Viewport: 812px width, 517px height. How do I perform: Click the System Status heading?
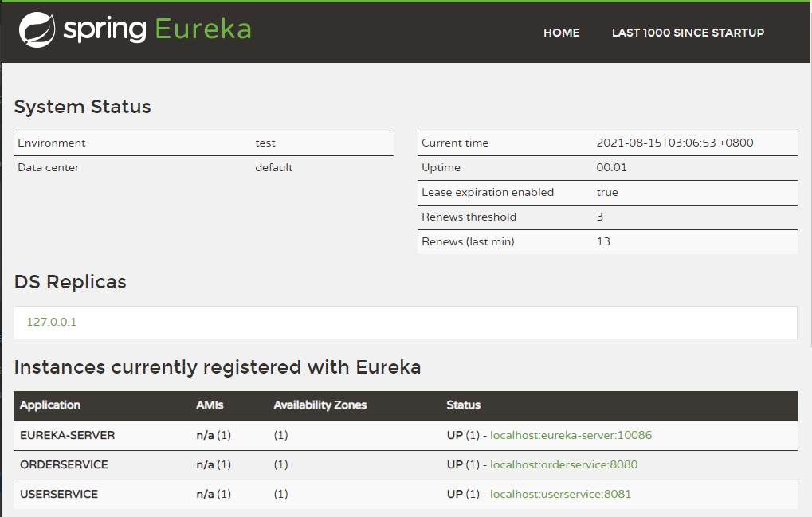click(x=82, y=107)
